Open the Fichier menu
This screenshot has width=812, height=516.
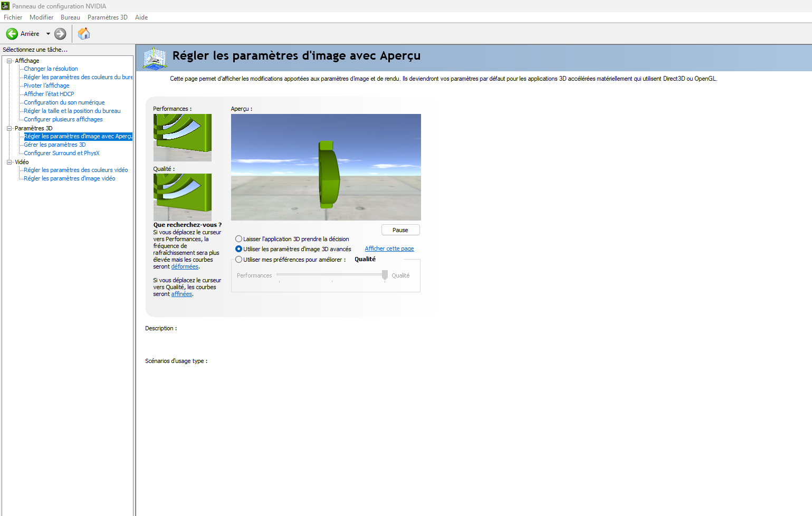(13, 17)
